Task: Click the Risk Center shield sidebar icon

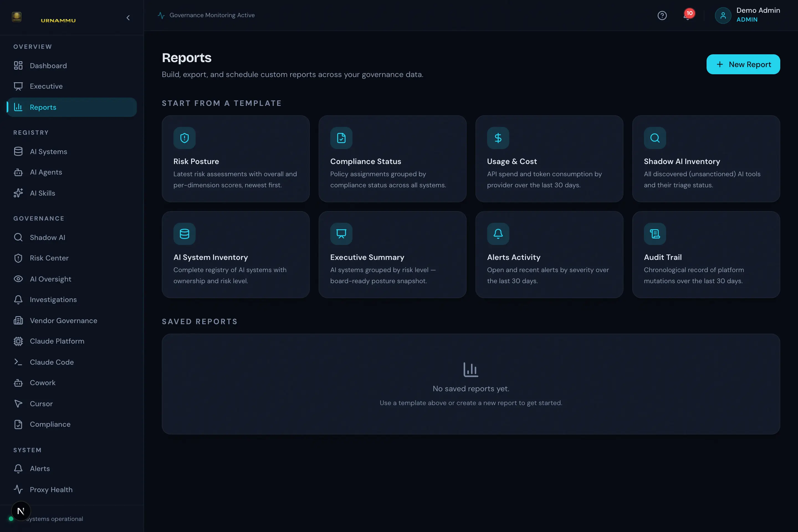Action: [x=18, y=258]
